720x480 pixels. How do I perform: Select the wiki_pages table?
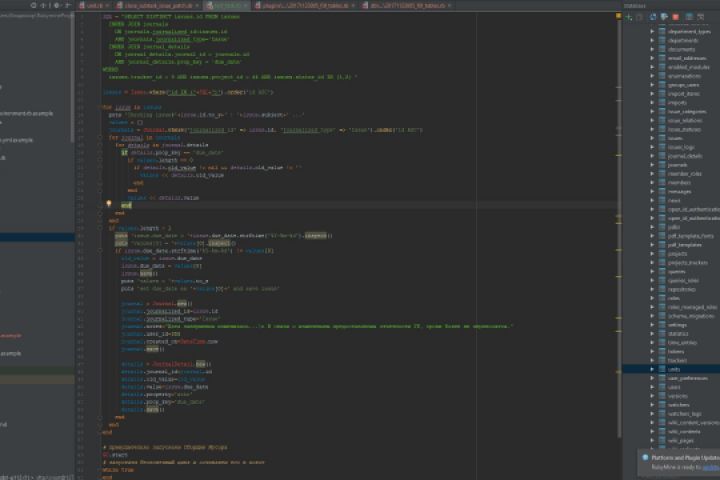click(x=681, y=440)
